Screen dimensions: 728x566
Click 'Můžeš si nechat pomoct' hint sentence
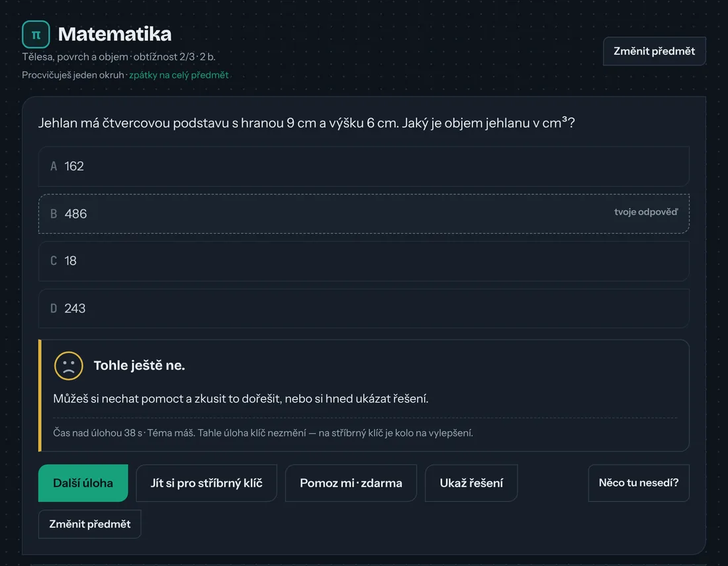(x=240, y=399)
